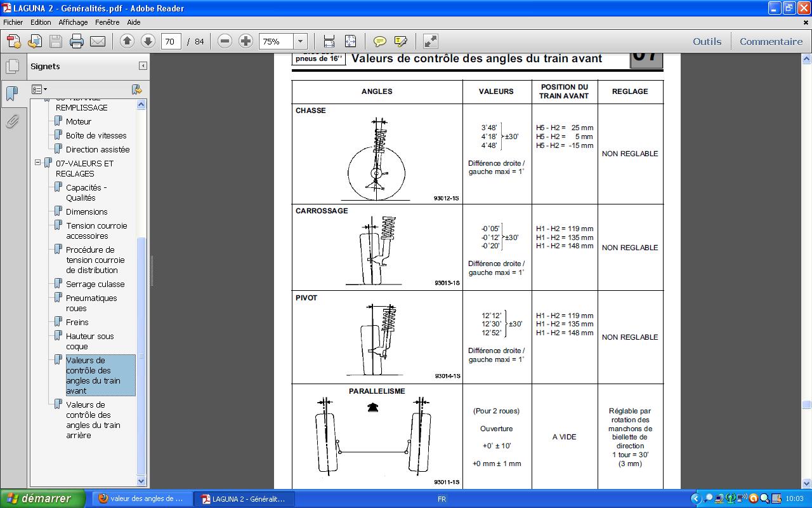The image size is (812, 508).
Task: Zoom out with the minus button
Action: pyautogui.click(x=225, y=41)
